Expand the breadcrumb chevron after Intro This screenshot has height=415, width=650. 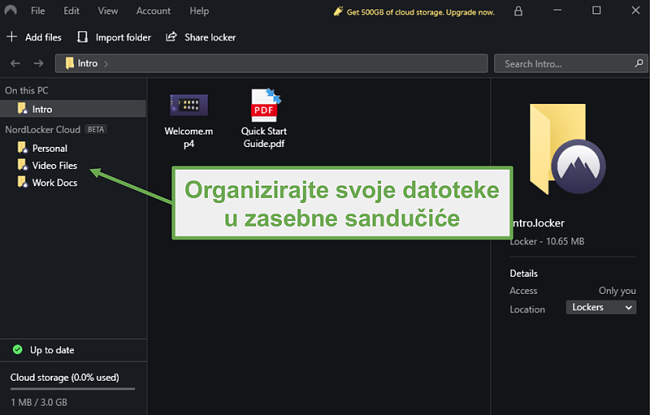tap(106, 64)
